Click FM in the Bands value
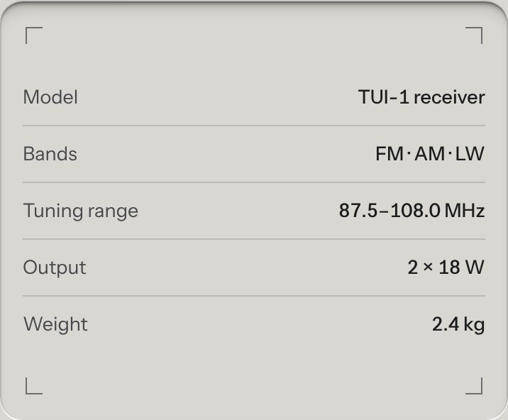 [x=390, y=154]
